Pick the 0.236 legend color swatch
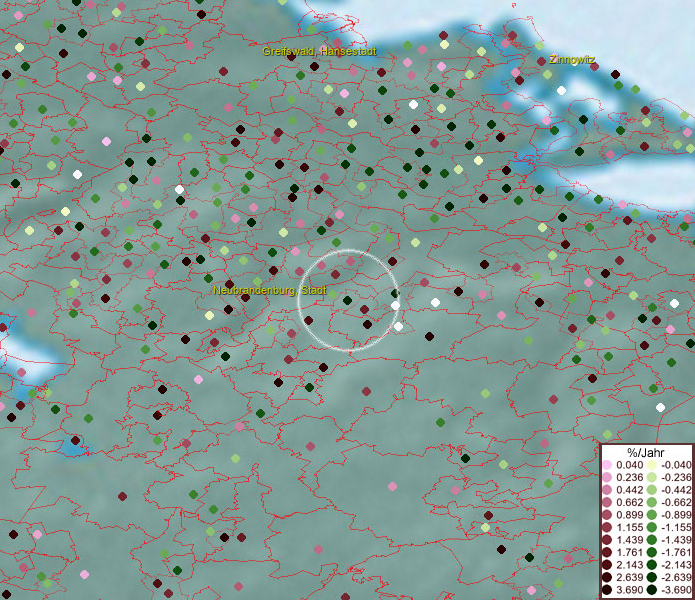 coord(607,477)
